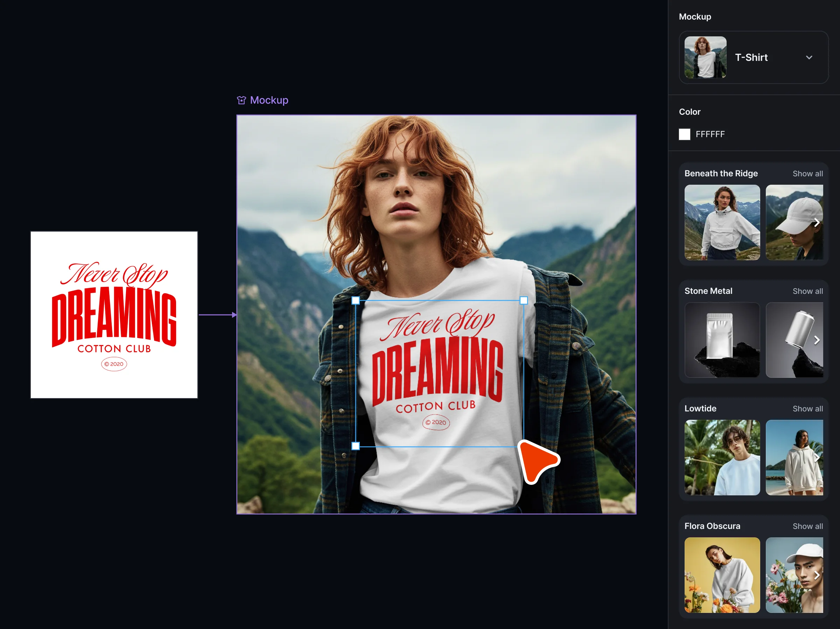Open the T-Shirt mockup dropdown

coord(808,58)
